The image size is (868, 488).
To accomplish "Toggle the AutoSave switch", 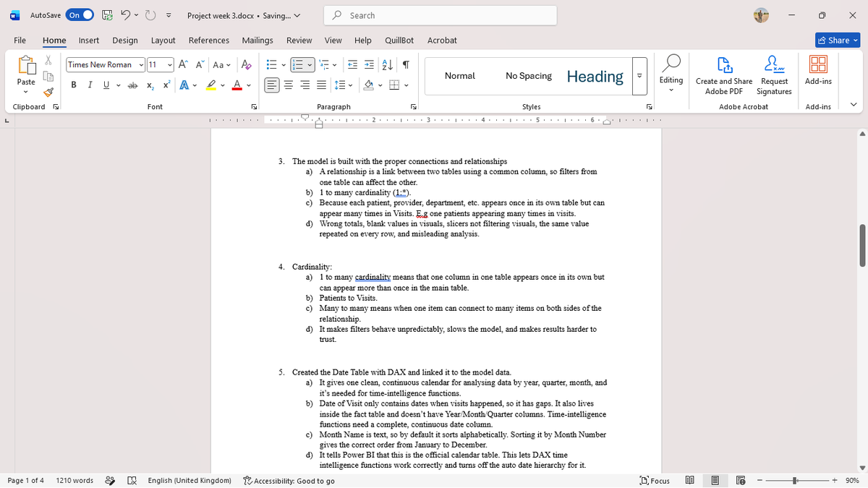I will (80, 15).
